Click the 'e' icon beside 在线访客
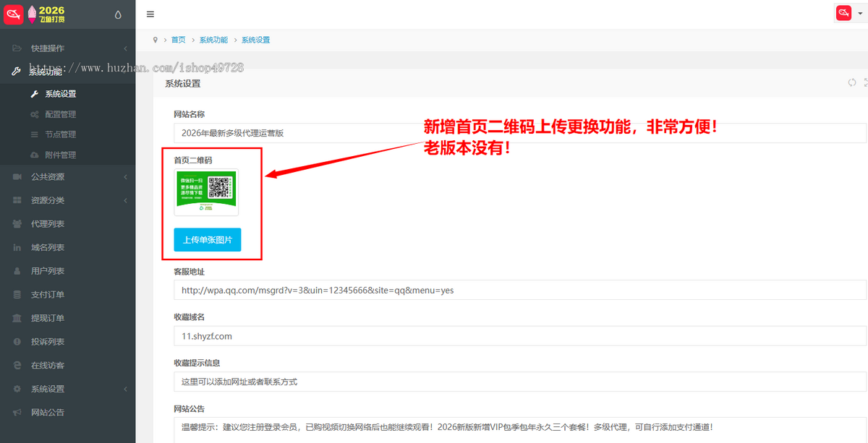Image resolution: width=868 pixels, height=443 pixels. [17, 366]
